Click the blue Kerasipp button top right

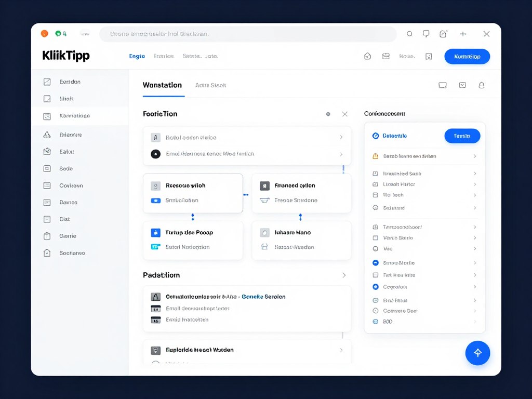pos(467,56)
